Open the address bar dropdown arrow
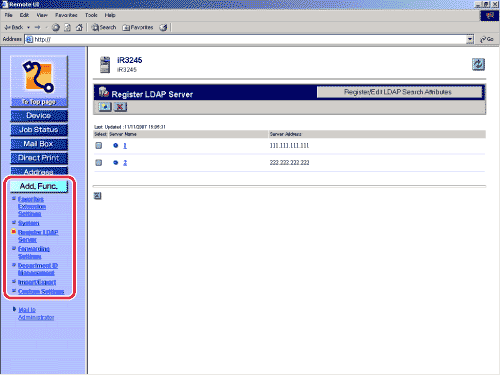This screenshot has height=375, width=500. pos(470,39)
